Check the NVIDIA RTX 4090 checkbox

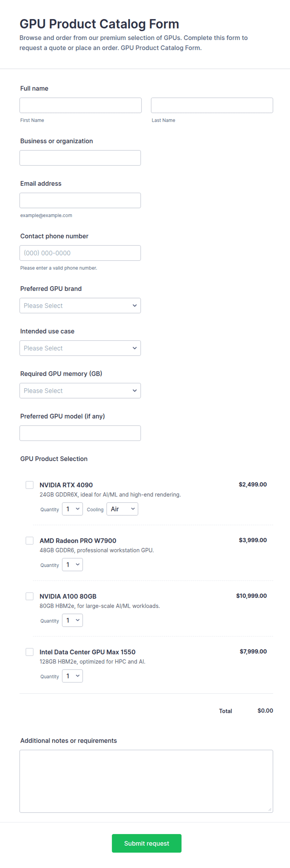(x=30, y=485)
